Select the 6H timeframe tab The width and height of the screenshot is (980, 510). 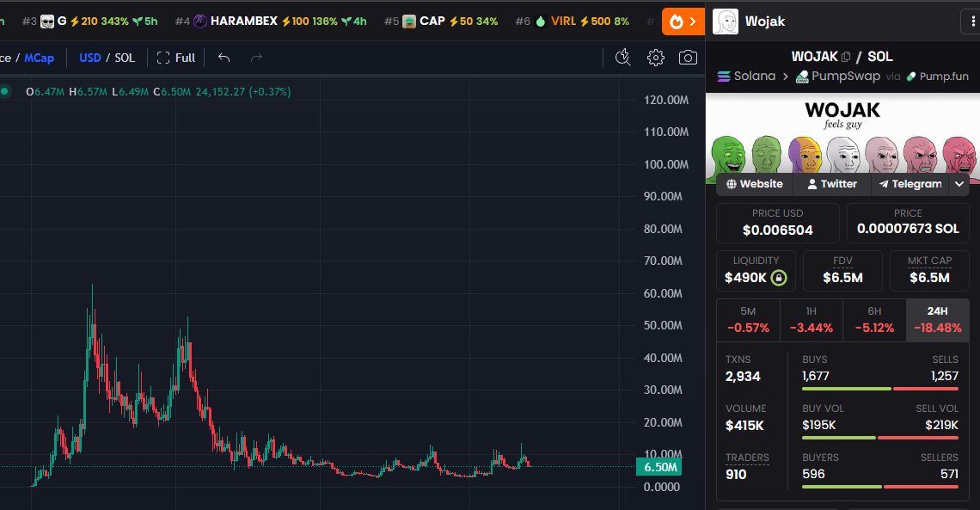(874, 320)
